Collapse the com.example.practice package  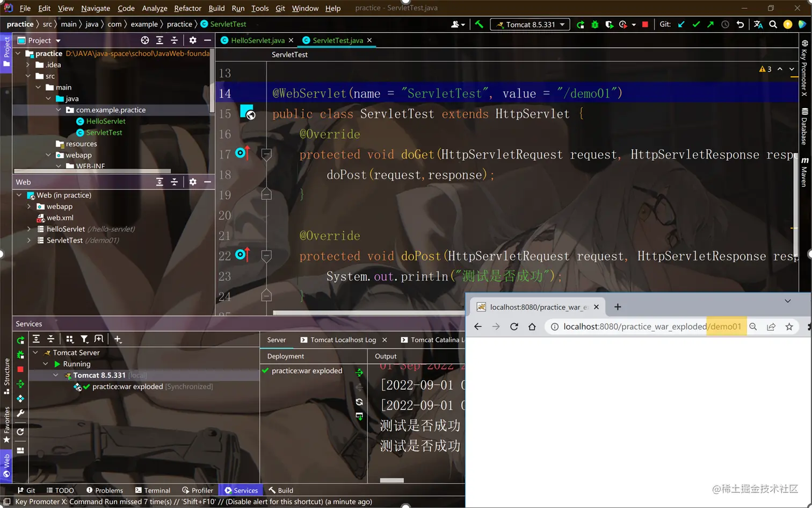(59, 110)
